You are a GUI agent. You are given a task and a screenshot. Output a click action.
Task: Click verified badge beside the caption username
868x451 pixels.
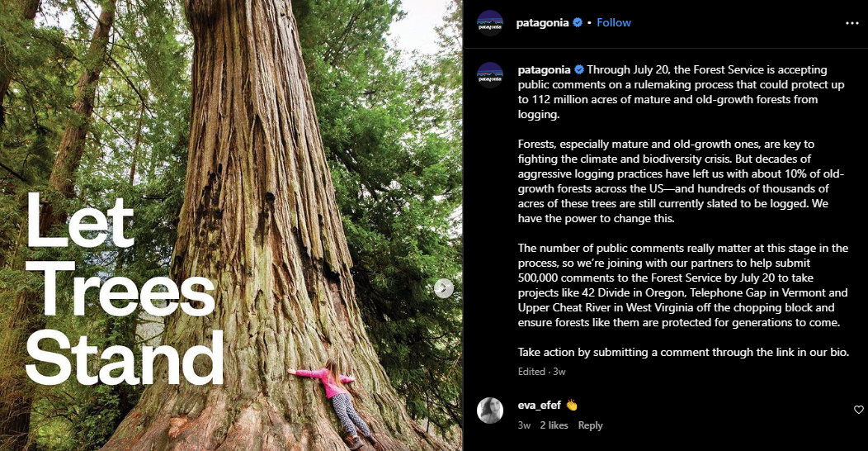579,70
